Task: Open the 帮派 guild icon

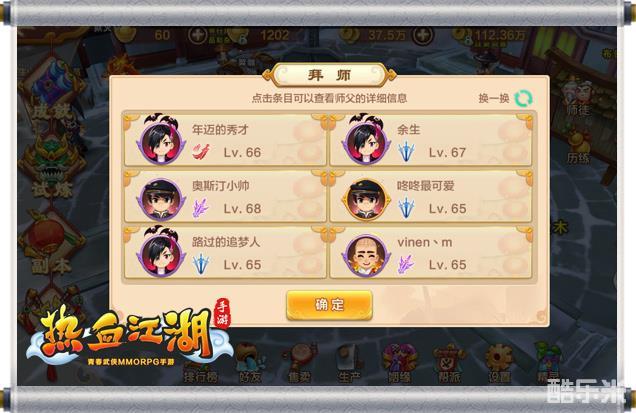Action: (449, 363)
